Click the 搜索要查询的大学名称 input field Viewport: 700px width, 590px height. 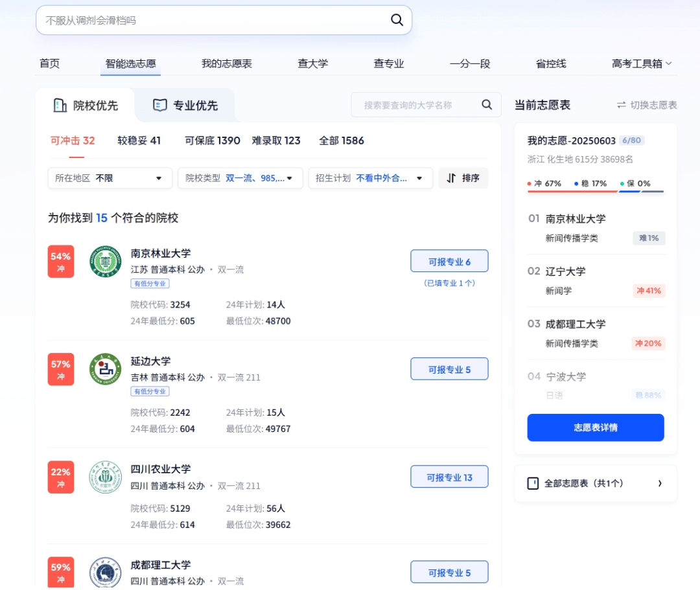(415, 105)
